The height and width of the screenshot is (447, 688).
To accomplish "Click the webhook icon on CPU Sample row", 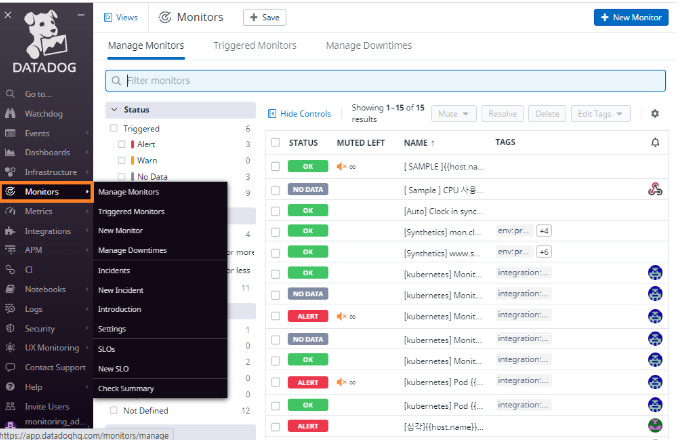I will pyautogui.click(x=655, y=189).
